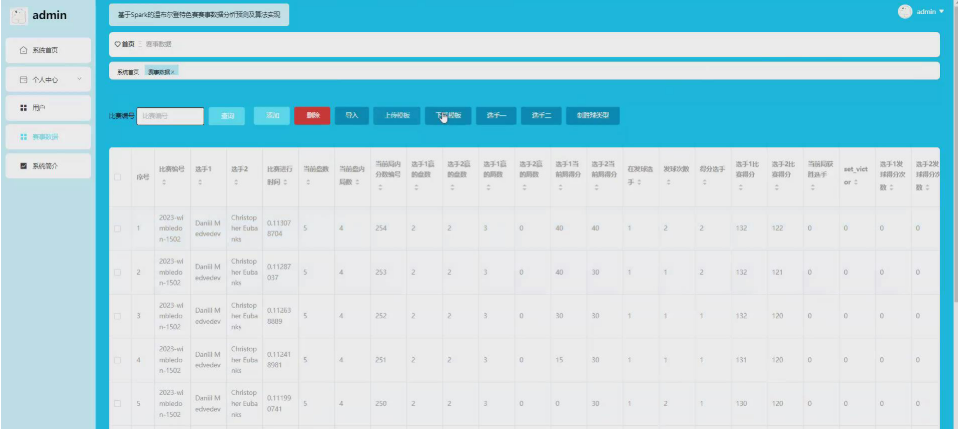The image size is (958, 429).
Task: Click the red 删除 delete button
Action: (312, 116)
